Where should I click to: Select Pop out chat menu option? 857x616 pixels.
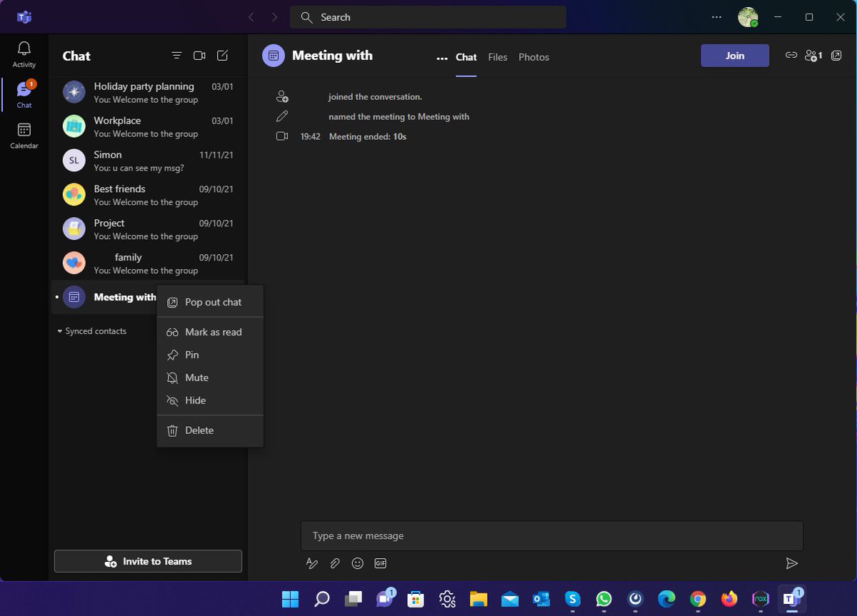(210, 302)
